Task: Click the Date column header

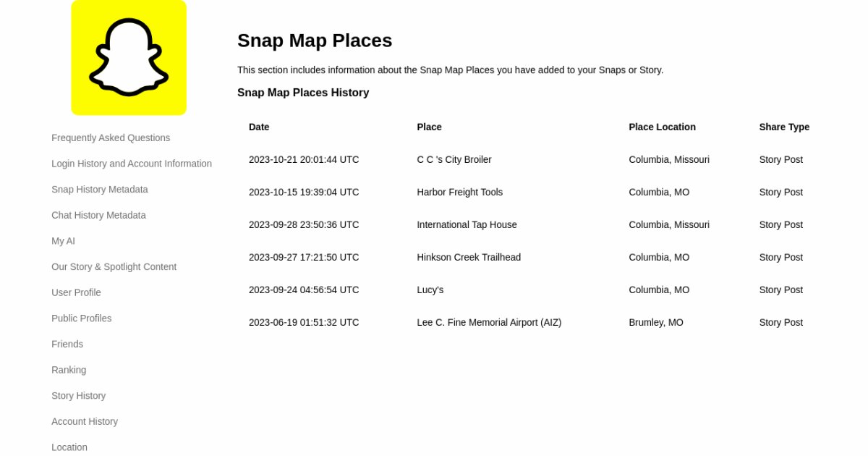Action: (259, 127)
